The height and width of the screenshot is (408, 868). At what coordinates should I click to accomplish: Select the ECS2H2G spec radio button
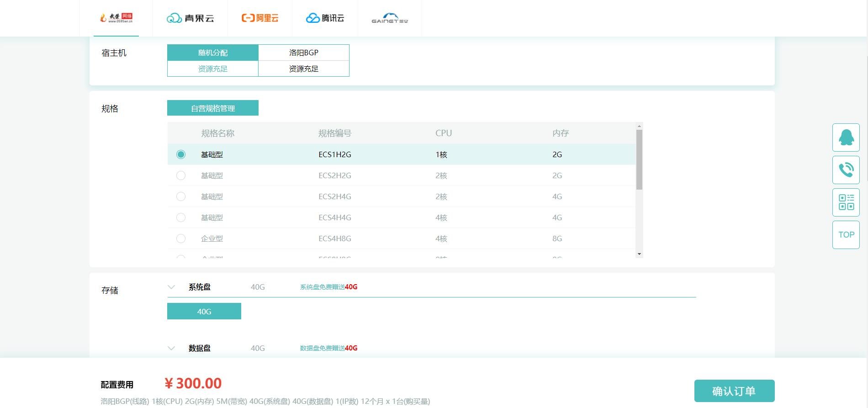pyautogui.click(x=181, y=175)
